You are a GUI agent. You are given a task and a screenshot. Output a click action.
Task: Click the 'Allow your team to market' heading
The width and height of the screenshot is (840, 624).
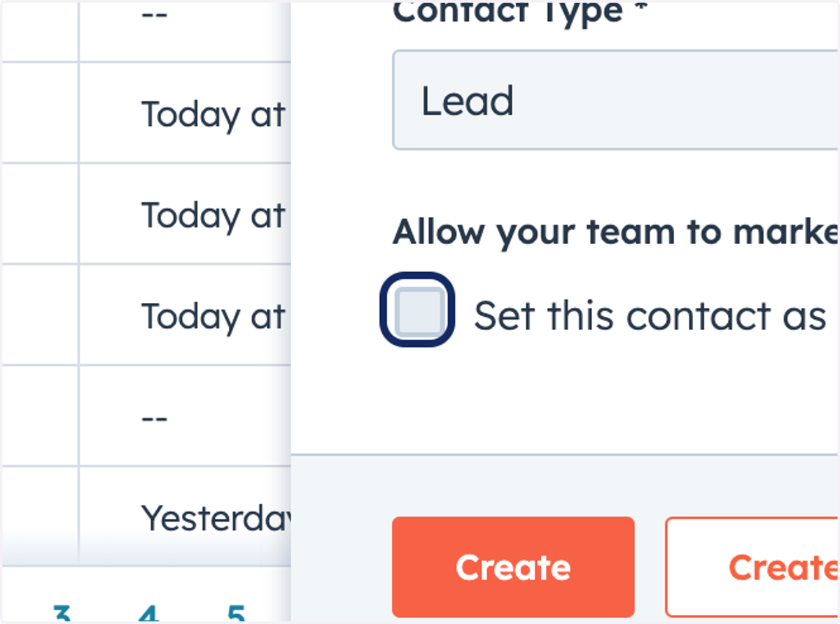(616, 232)
